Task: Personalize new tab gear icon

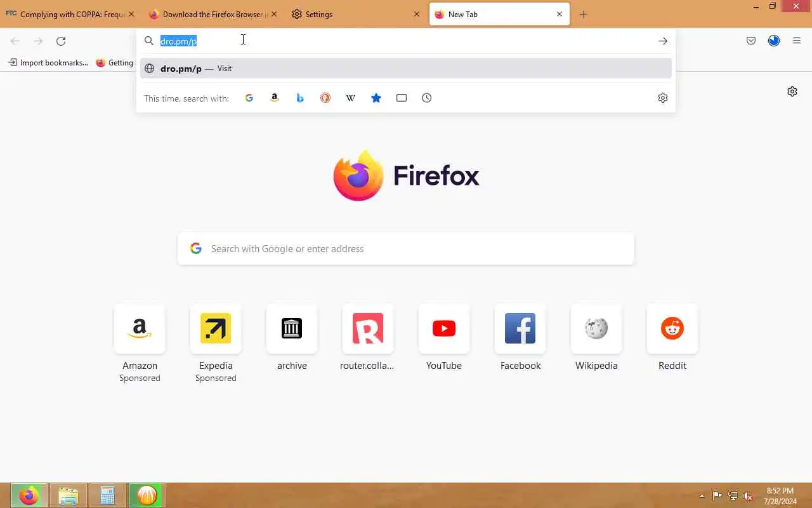Action: pos(792,91)
